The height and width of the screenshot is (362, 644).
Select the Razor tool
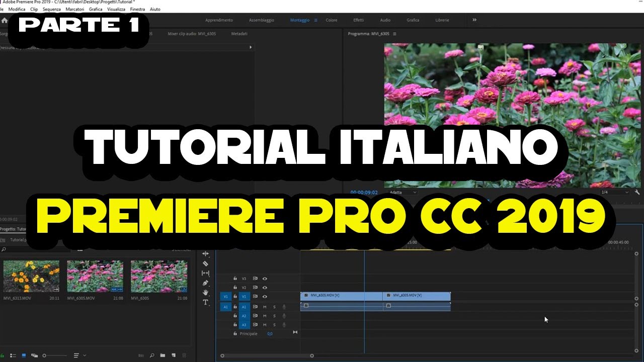(x=205, y=263)
